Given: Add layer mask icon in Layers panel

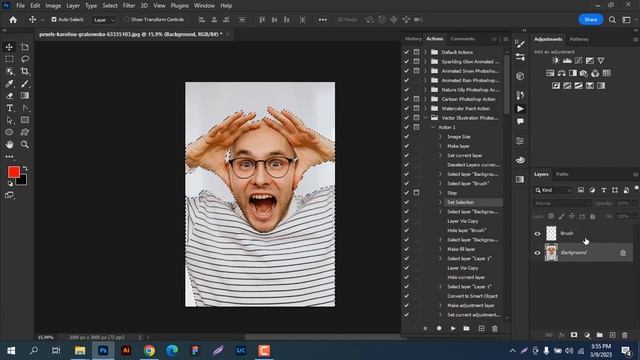Looking at the screenshot, I should point(574,335).
